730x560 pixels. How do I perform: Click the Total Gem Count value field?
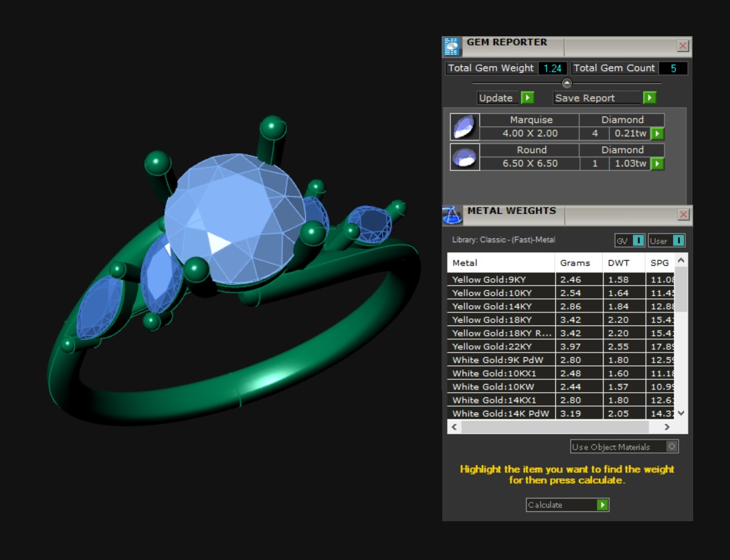(x=672, y=68)
